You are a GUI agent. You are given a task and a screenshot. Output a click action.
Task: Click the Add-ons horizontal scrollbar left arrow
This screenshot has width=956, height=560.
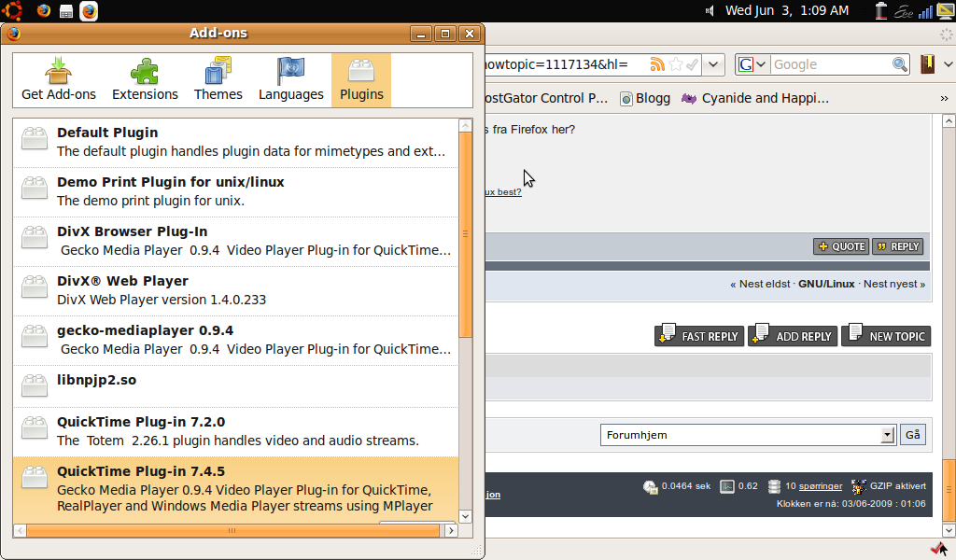pos(21,531)
